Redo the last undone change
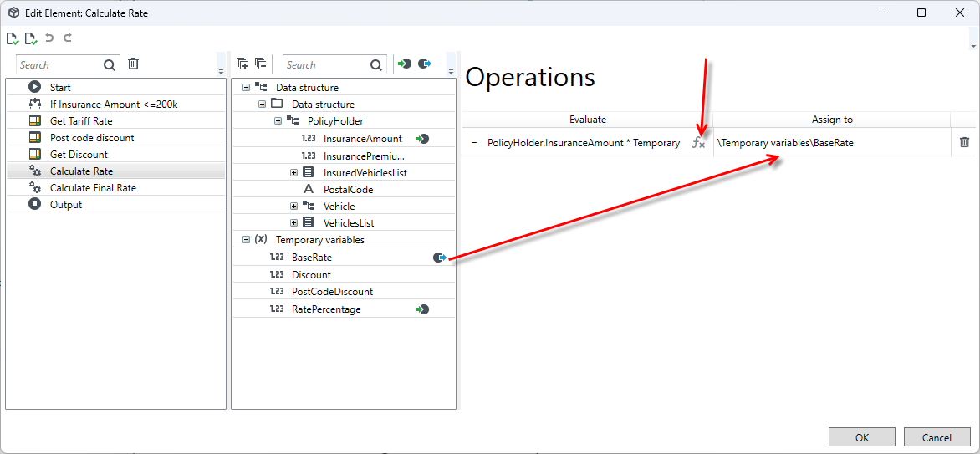 point(68,38)
